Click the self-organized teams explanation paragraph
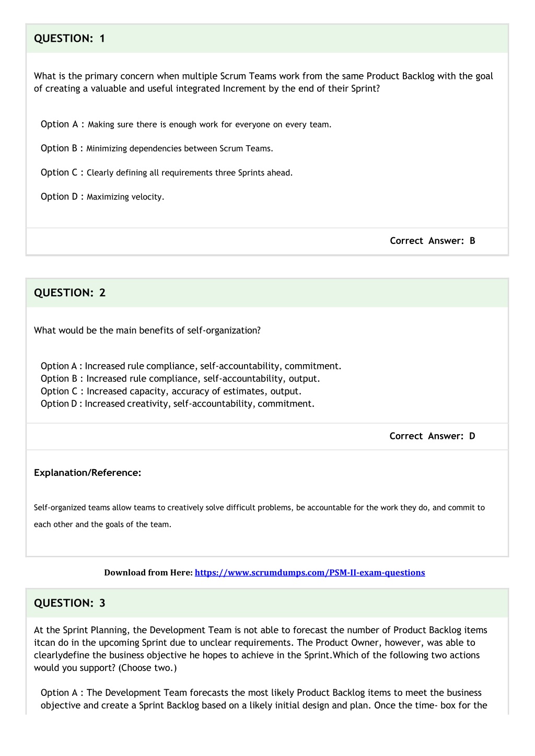The image size is (535, 756). click(259, 516)
